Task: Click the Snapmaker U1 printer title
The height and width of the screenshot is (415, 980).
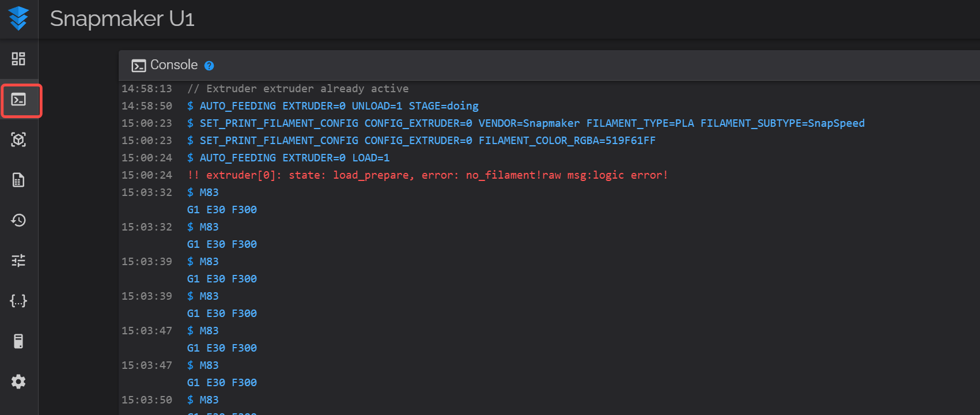Action: (x=122, y=19)
